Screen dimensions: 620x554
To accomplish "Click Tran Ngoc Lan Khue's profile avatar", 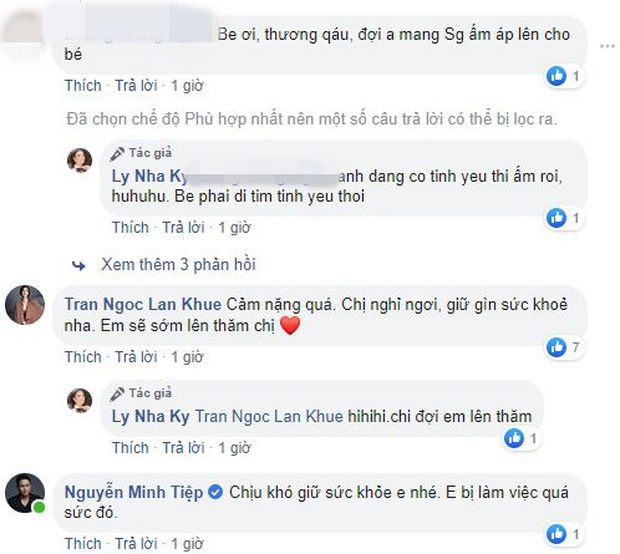I will click(25, 305).
